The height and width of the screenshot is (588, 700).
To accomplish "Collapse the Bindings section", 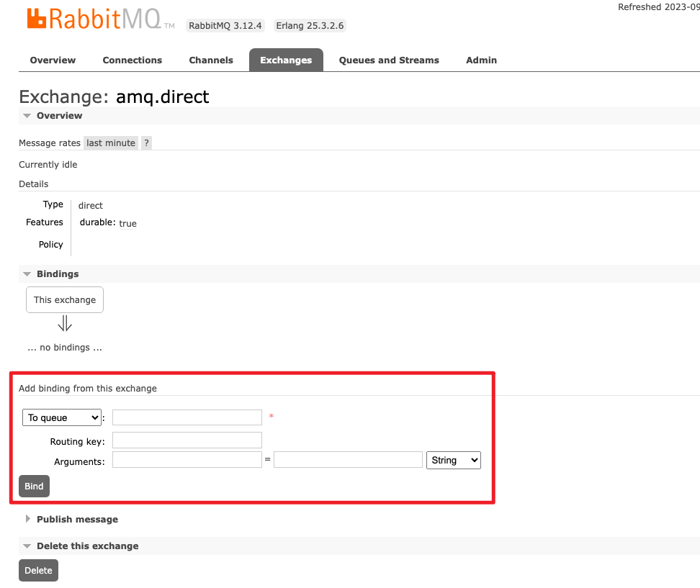I will (27, 273).
